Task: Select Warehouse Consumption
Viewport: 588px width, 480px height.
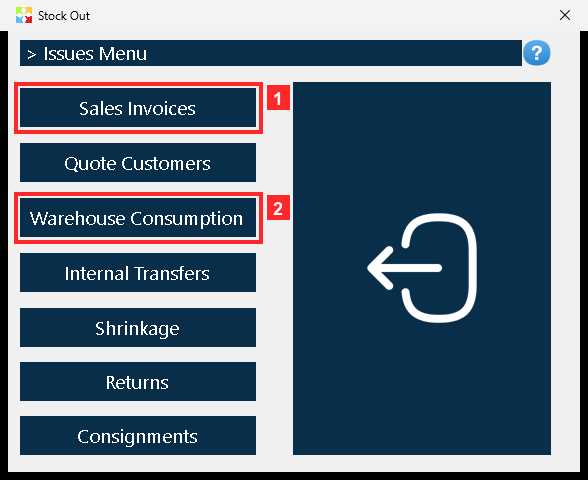Action: [138, 218]
